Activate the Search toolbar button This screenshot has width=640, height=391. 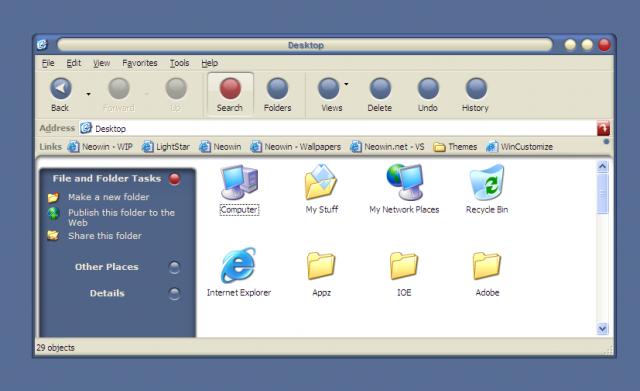tap(230, 95)
